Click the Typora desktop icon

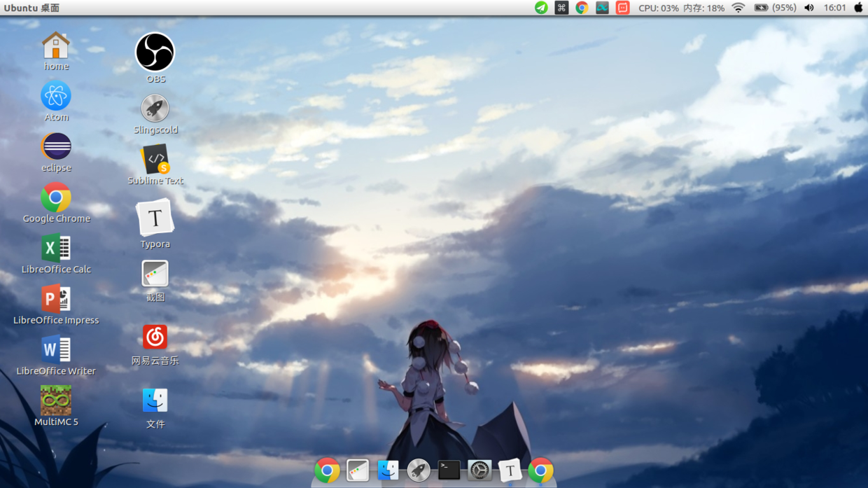[x=155, y=218]
